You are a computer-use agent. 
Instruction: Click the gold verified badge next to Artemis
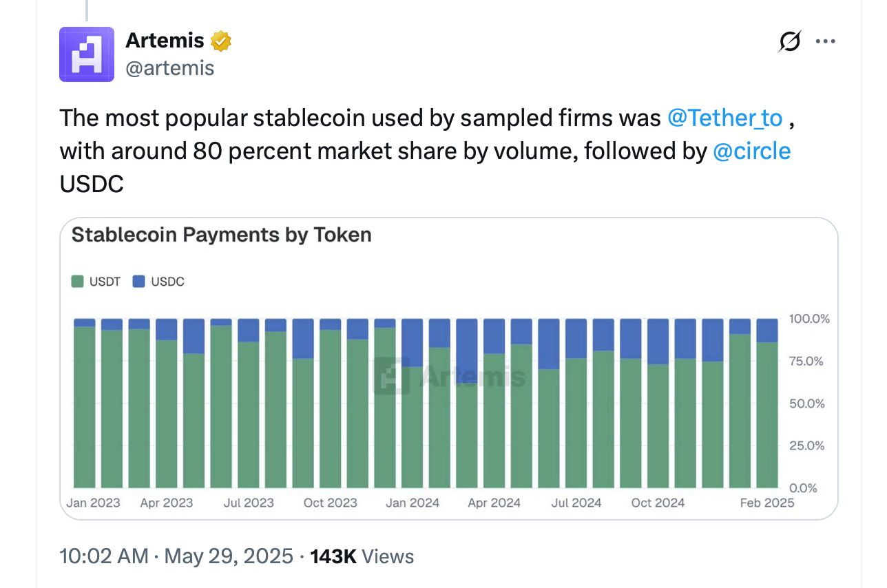pos(219,40)
